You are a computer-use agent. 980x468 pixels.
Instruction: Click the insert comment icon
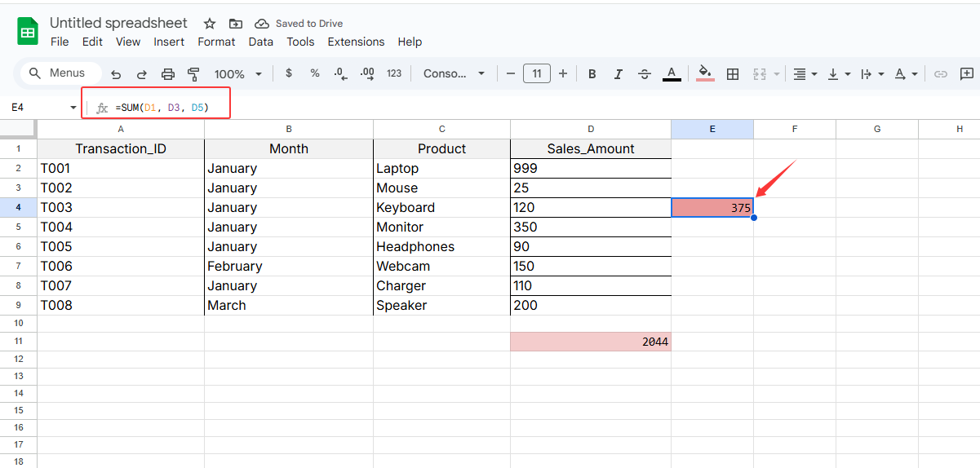[967, 74]
